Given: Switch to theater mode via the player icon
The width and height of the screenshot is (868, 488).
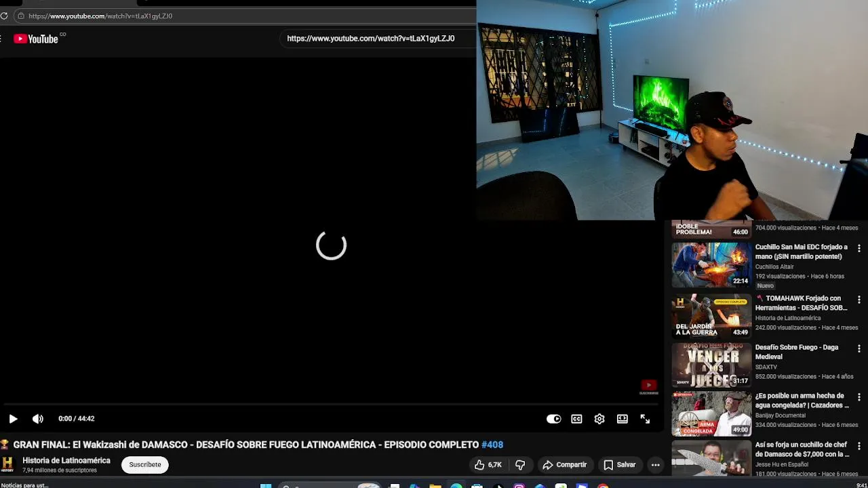Looking at the screenshot, I should pos(623,419).
